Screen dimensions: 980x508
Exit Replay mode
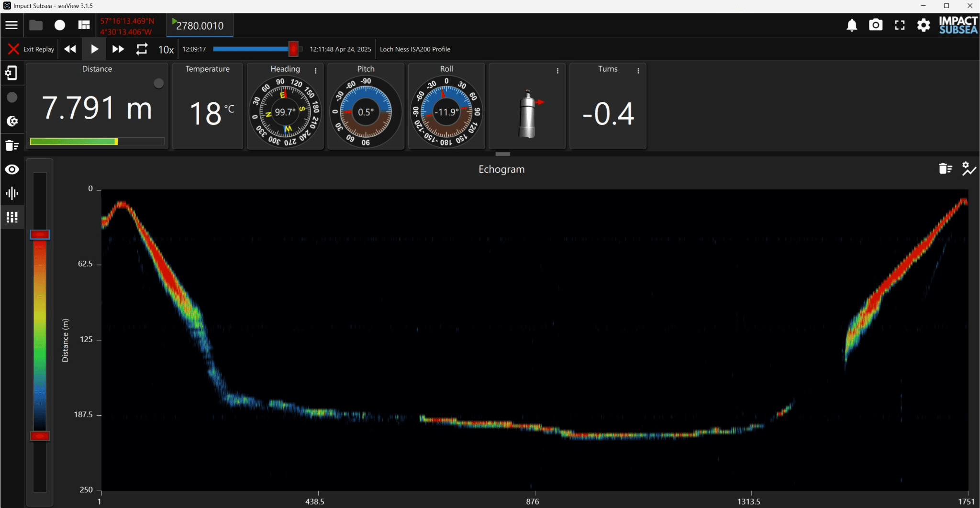pos(31,49)
